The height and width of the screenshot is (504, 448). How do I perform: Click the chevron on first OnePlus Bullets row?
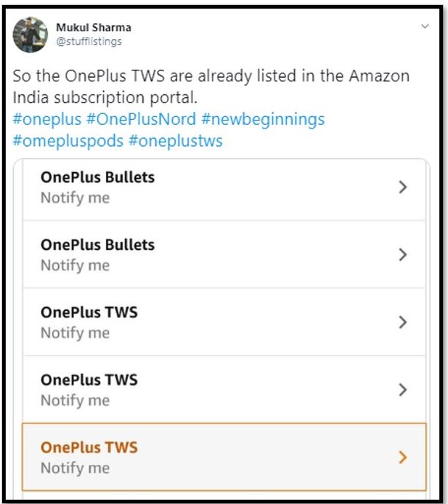click(403, 187)
